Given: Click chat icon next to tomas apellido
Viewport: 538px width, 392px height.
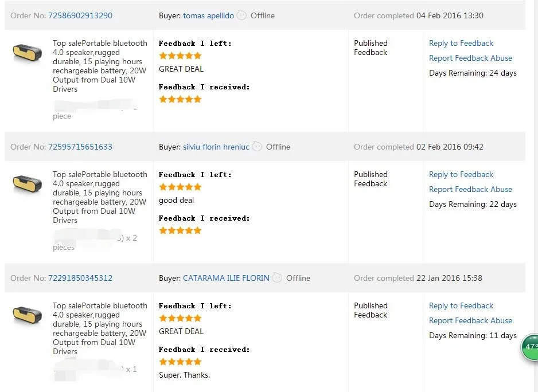Looking at the screenshot, I should 241,15.
